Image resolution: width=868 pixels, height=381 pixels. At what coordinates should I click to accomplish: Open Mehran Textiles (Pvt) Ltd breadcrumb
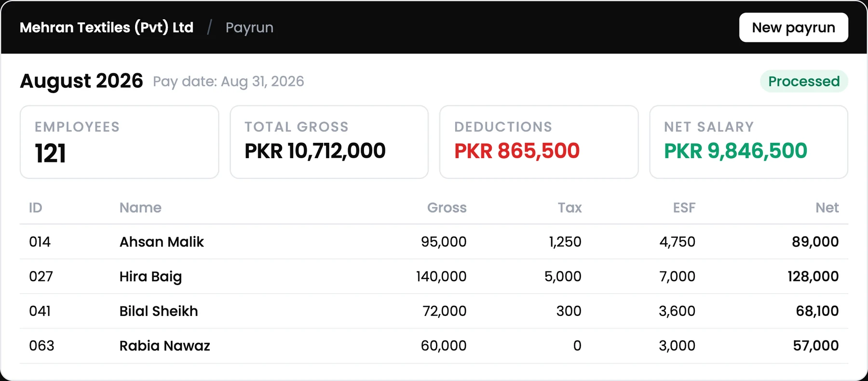click(x=107, y=27)
